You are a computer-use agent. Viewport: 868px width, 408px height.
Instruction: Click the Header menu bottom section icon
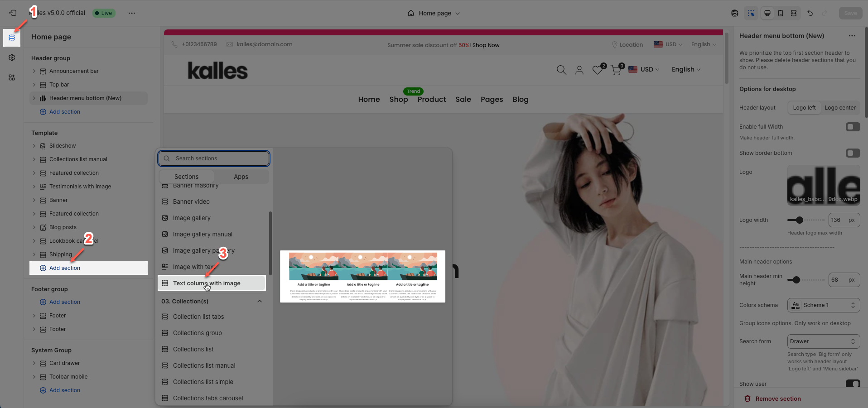(x=43, y=98)
